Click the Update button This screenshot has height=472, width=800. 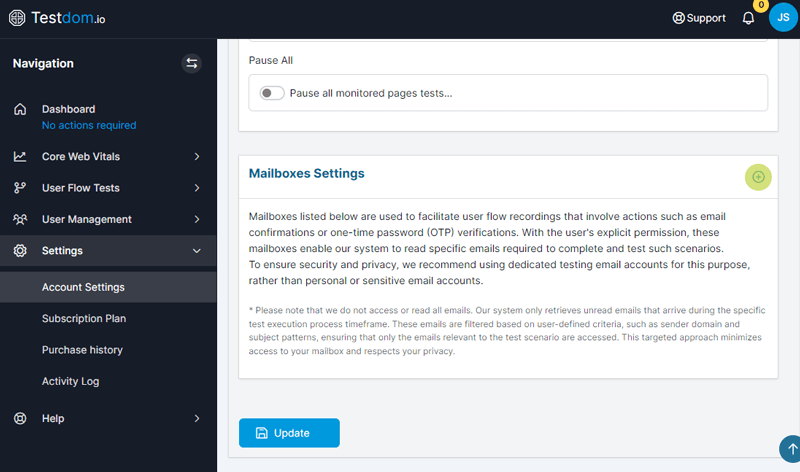[x=289, y=433]
